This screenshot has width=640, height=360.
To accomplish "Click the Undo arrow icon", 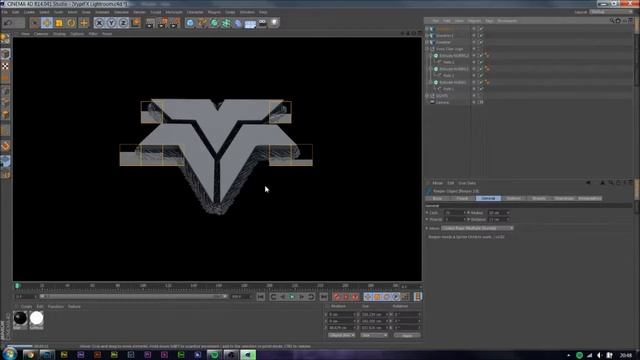I will pos(8,23).
